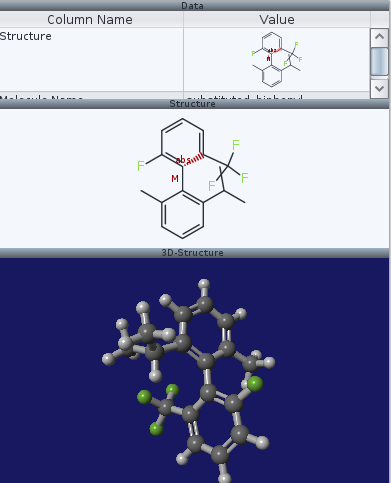Image resolution: width=391 pixels, height=483 pixels.
Task: Select the Value column header
Action: (x=277, y=20)
